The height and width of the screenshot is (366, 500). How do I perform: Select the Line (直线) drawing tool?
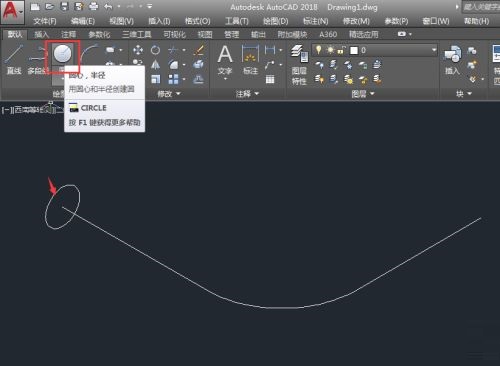click(x=14, y=59)
